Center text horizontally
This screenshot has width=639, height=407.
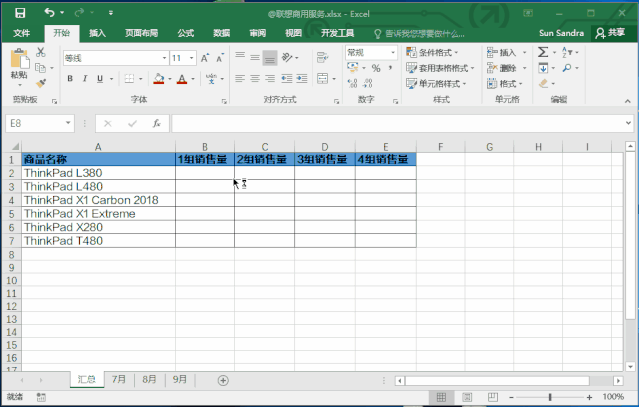[255, 78]
